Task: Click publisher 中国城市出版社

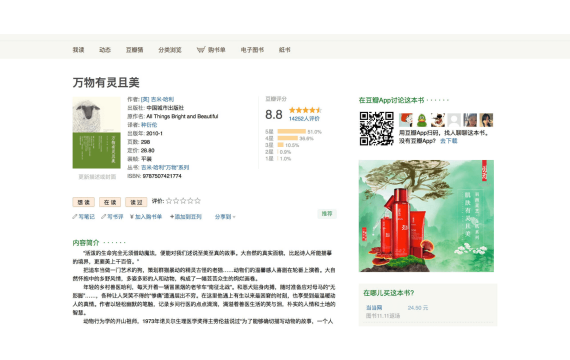Action: [x=165, y=108]
